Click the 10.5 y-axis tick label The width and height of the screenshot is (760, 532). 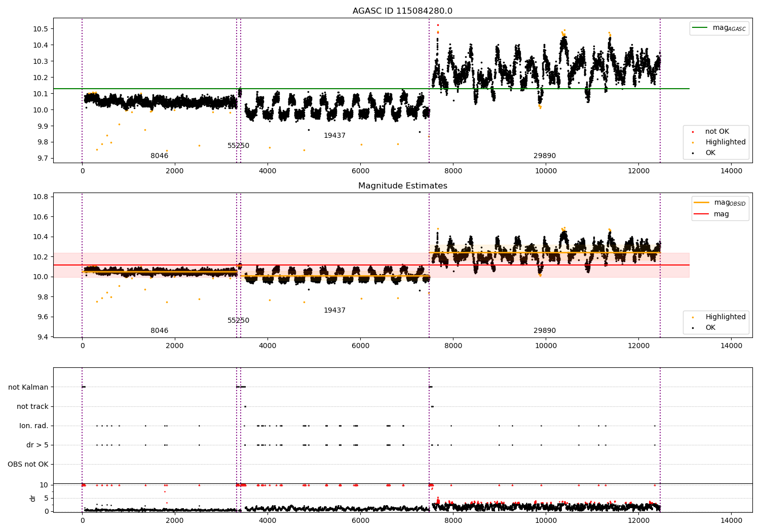coord(41,29)
